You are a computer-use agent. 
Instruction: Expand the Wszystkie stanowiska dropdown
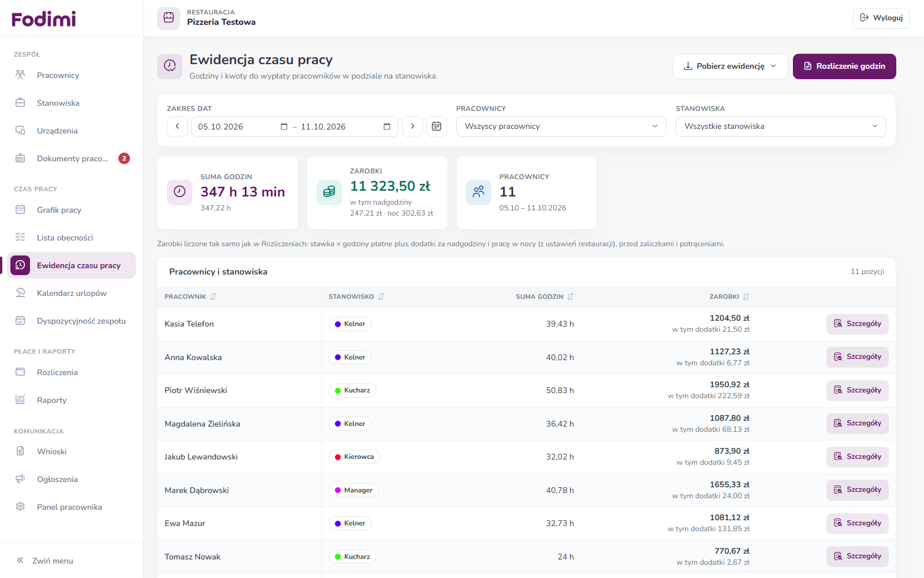click(x=781, y=127)
